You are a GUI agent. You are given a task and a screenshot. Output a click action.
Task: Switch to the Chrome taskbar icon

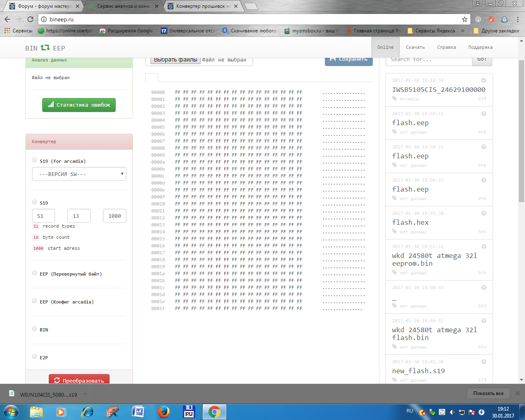coord(214,412)
